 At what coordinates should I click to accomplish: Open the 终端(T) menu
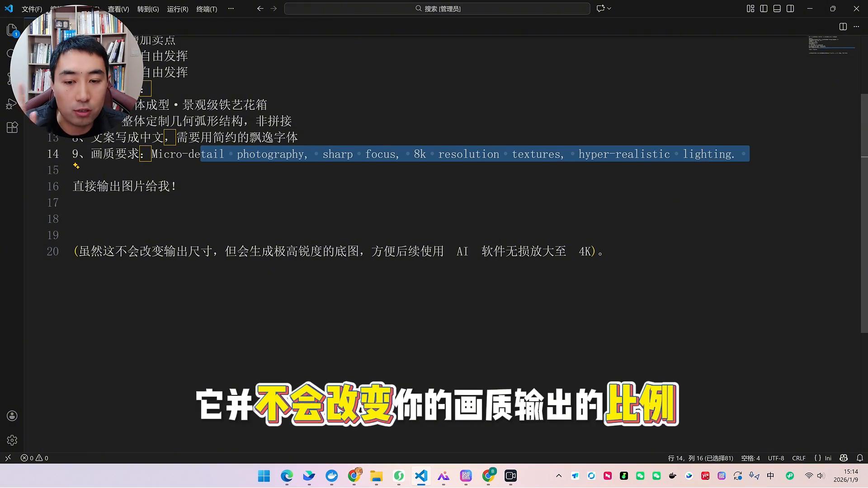tap(207, 9)
